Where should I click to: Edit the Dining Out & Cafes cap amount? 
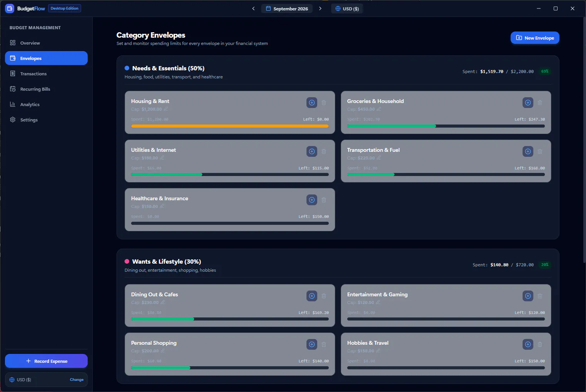[163, 302]
